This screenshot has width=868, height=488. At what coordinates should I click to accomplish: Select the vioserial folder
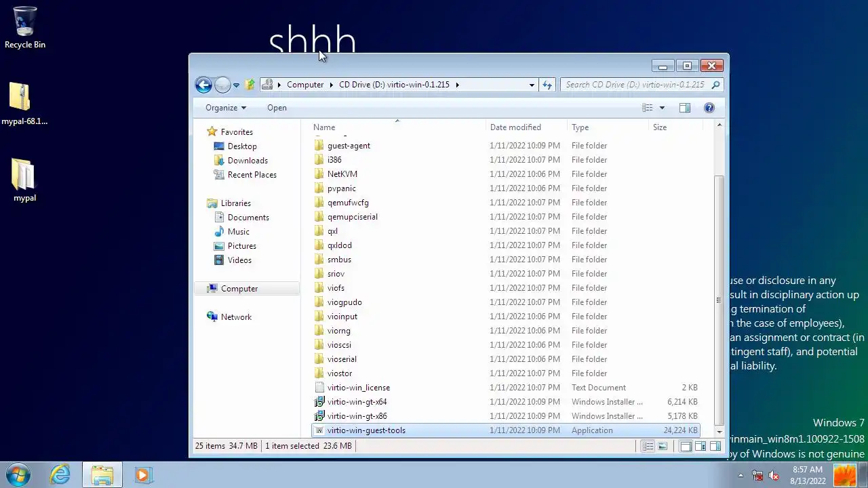[342, 359]
